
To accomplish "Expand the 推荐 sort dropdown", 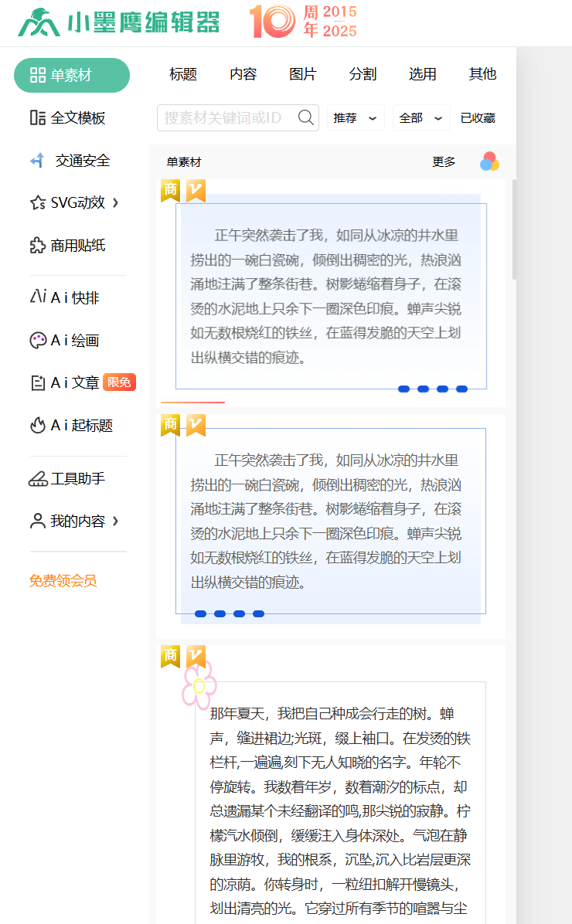I will [x=356, y=118].
